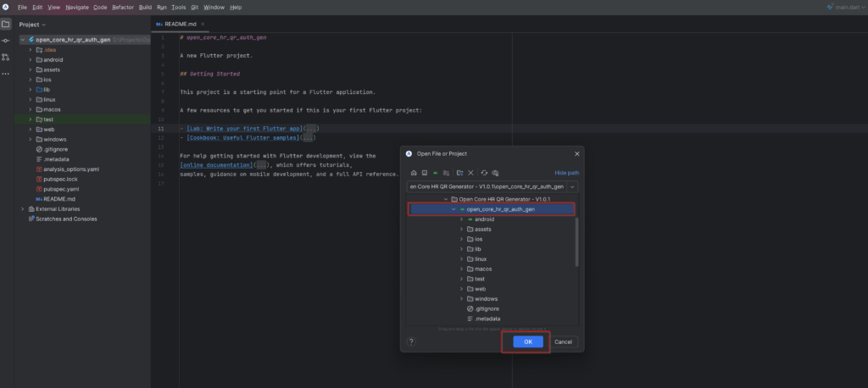Open the Edit menu

[x=37, y=7]
